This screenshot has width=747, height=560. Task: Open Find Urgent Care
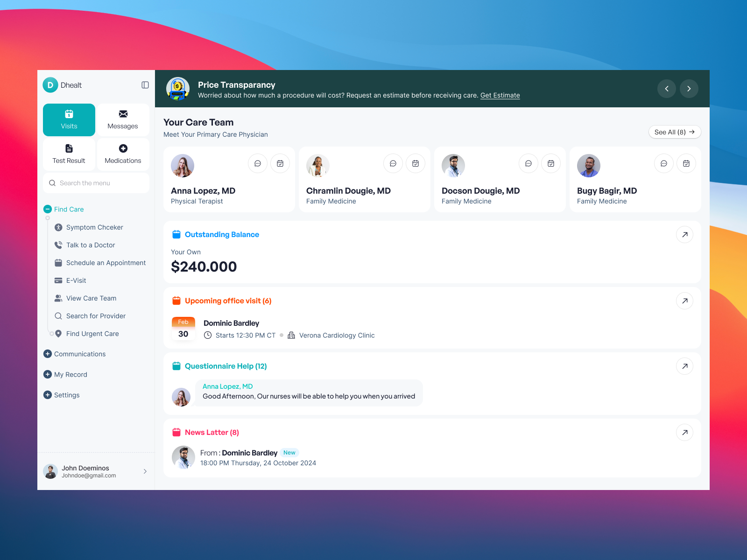coord(87,334)
